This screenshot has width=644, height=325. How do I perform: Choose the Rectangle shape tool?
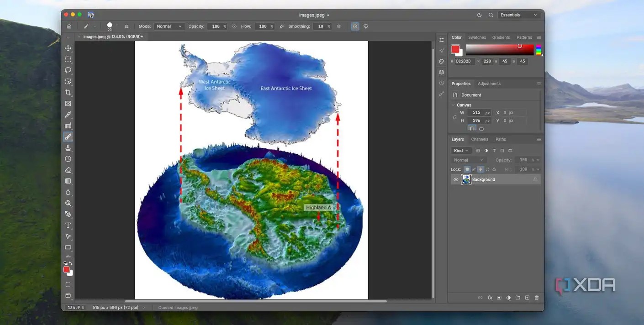[68, 247]
